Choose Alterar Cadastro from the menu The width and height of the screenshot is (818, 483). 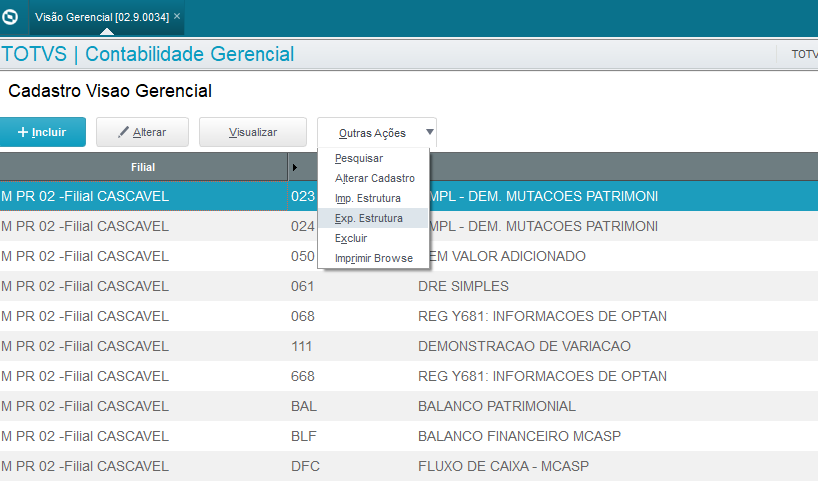tap(375, 178)
